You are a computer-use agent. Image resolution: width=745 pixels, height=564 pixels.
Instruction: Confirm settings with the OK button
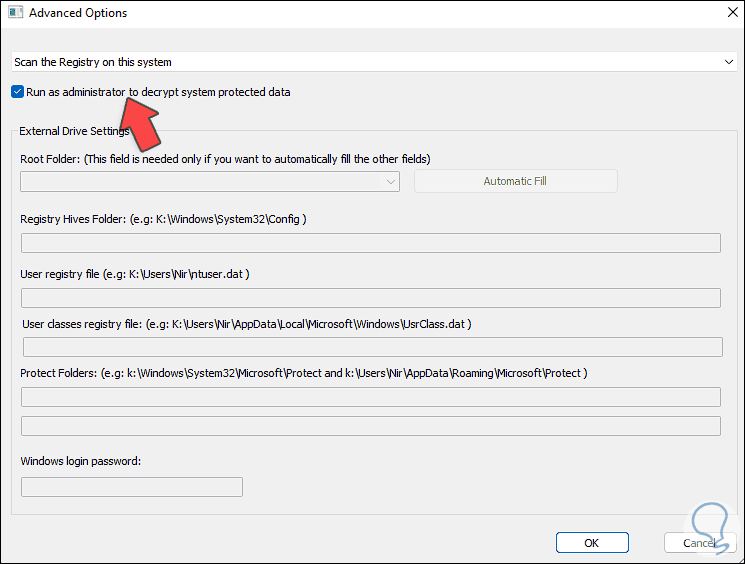592,542
